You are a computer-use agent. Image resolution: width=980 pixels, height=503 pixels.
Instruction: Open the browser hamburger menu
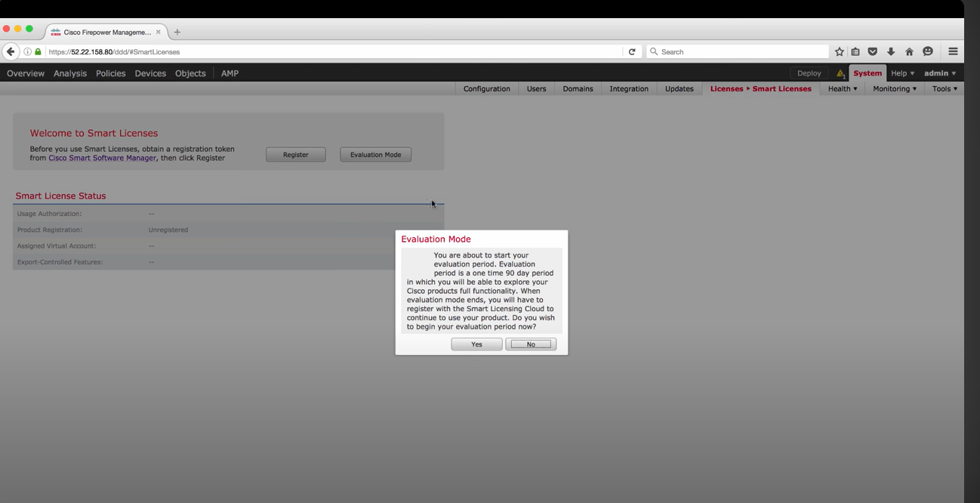pos(953,51)
